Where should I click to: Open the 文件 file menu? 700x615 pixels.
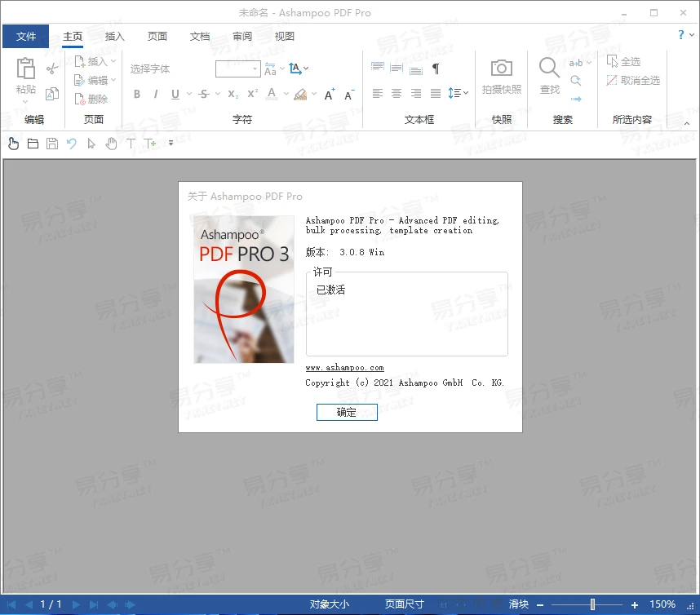(26, 36)
